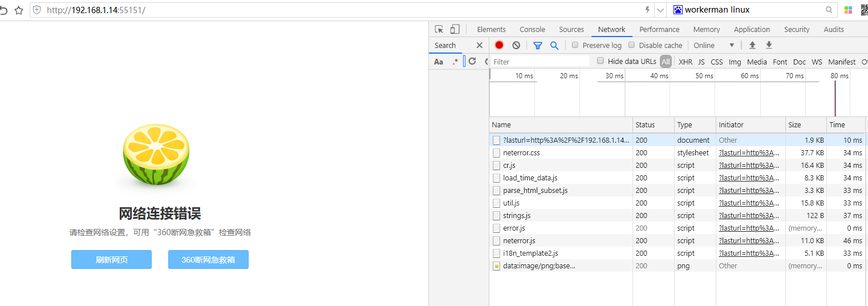Image resolution: width=868 pixels, height=306 pixels.
Task: Sort by the Status column header
Action: (654, 124)
